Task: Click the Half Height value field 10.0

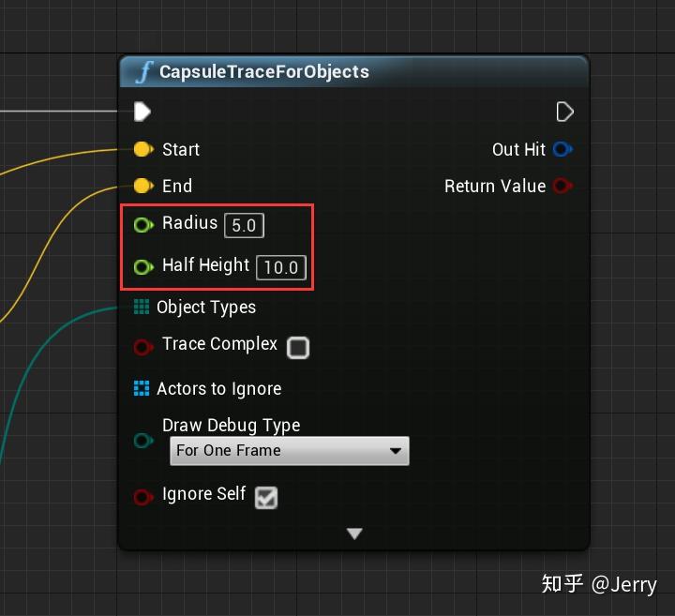Action: 281,267
